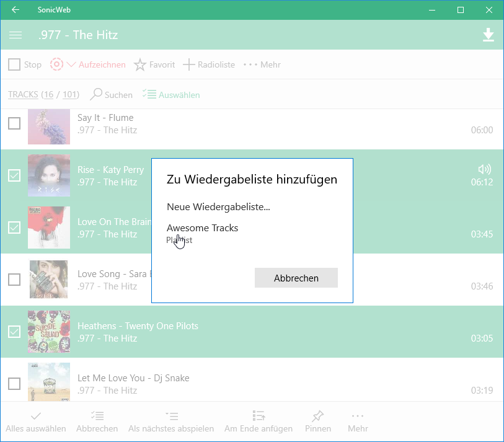Check the Say It - Flume checkbox
The width and height of the screenshot is (504, 442).
click(14, 123)
